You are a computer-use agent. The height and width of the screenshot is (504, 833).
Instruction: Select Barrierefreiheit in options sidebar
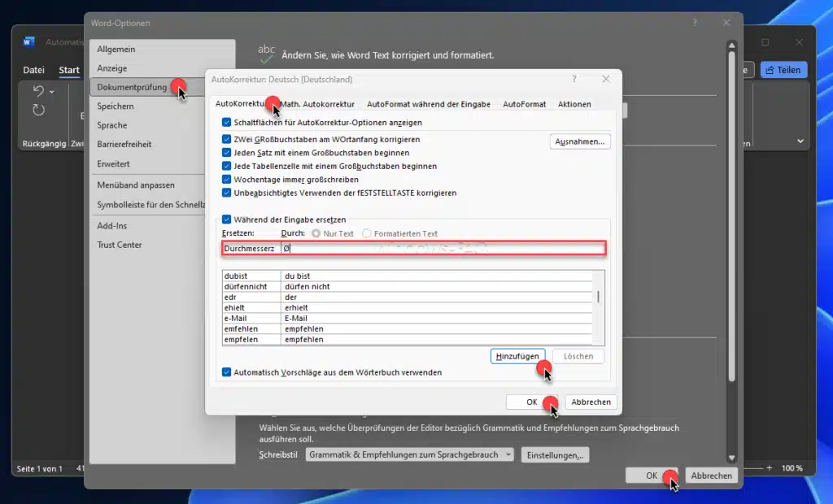pos(148,145)
